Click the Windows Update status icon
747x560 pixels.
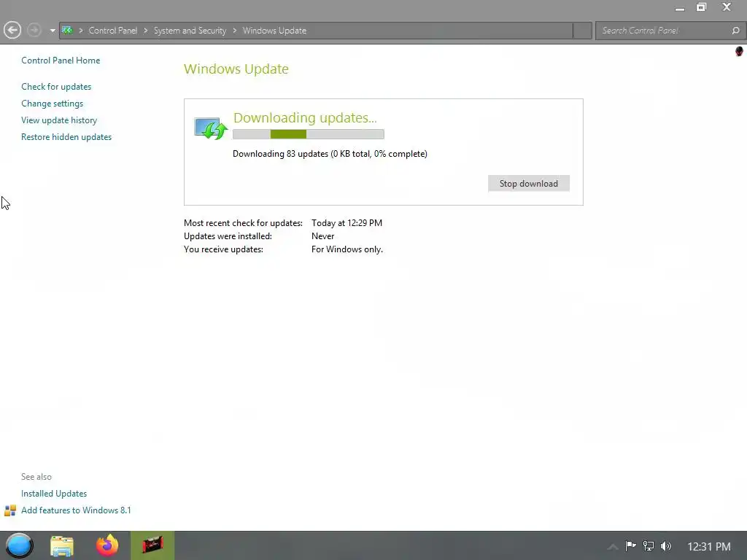pyautogui.click(x=211, y=128)
